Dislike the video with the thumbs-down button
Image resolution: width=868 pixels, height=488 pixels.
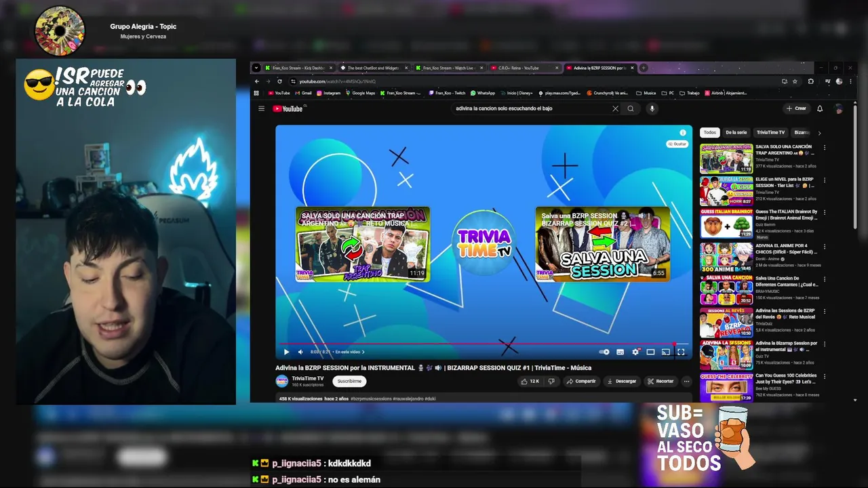pyautogui.click(x=551, y=381)
